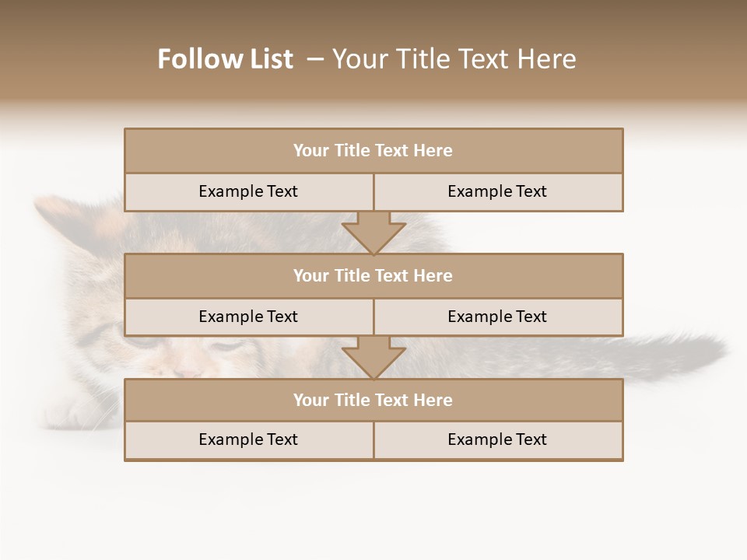Click the kitten's ear in background image
747x560 pixels.
pos(58,214)
